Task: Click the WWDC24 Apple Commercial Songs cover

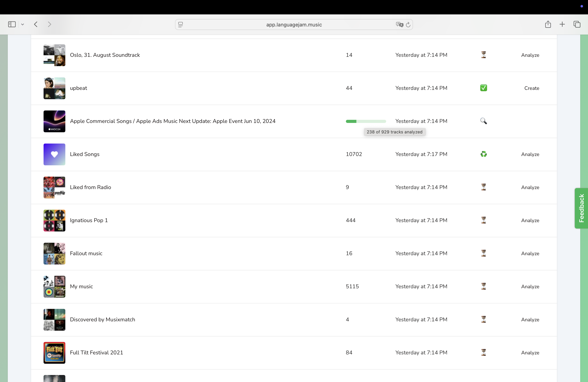Action: pyautogui.click(x=54, y=121)
